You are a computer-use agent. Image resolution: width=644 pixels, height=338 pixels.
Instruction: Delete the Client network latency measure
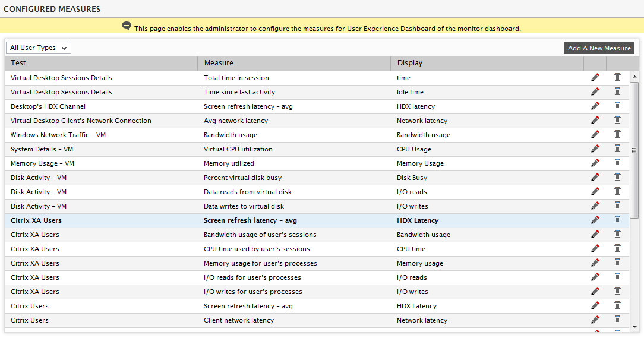[617, 320]
